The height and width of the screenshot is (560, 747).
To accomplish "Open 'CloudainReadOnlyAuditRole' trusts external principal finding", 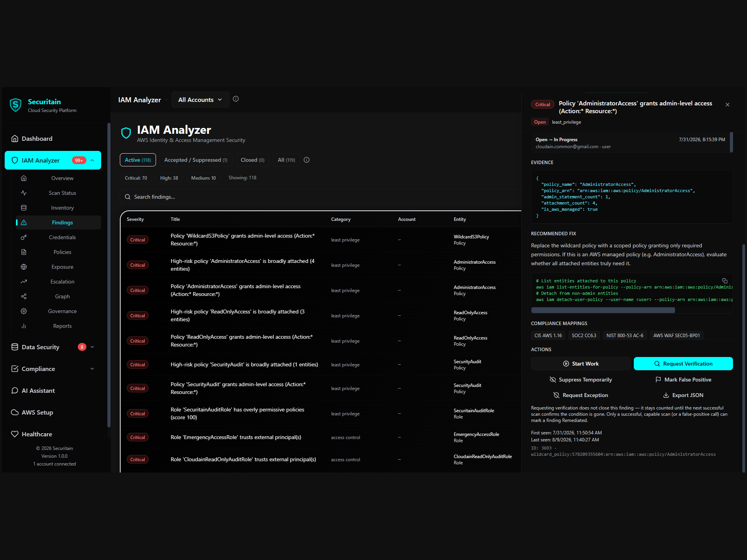I will (321, 460).
